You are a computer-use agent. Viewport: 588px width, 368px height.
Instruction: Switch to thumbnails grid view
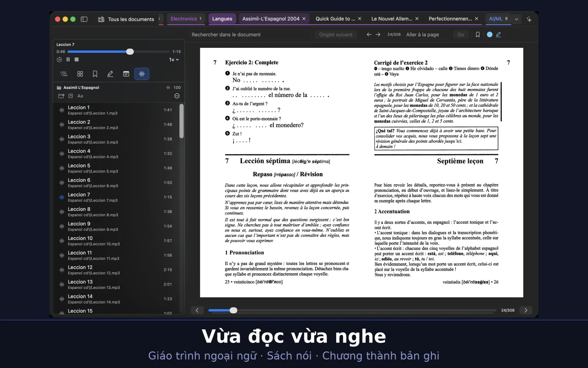point(80,74)
